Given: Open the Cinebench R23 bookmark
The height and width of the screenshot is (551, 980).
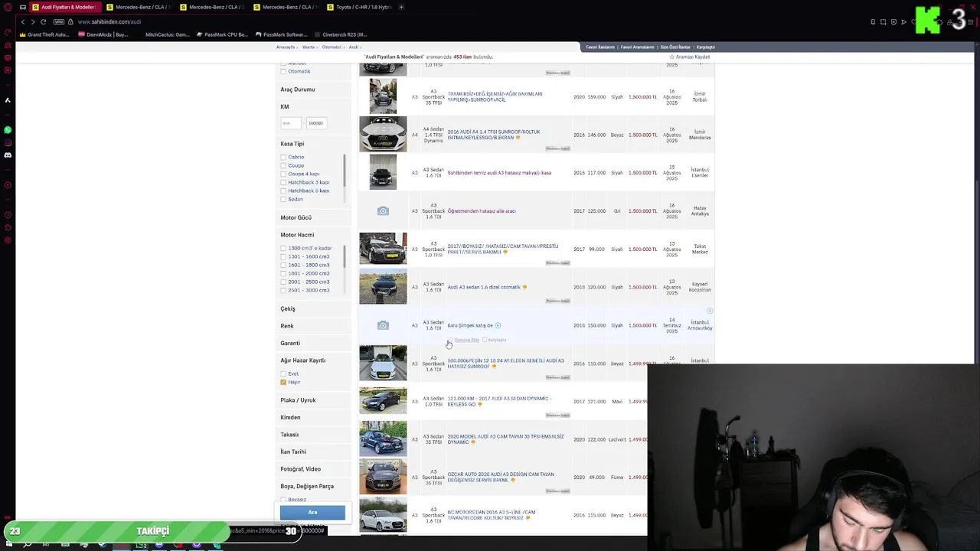Looking at the screenshot, I should click(340, 34).
